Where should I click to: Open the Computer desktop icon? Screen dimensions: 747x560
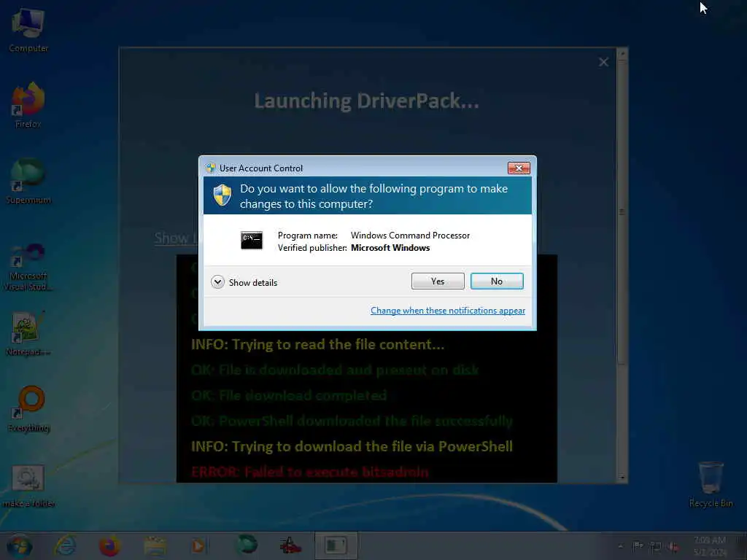[28, 30]
